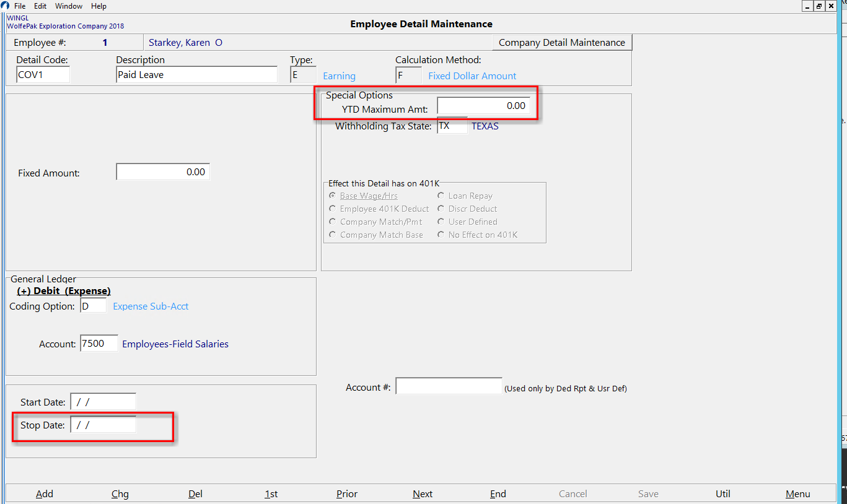
Task: Select the Company Match/Pmt option
Action: 332,221
